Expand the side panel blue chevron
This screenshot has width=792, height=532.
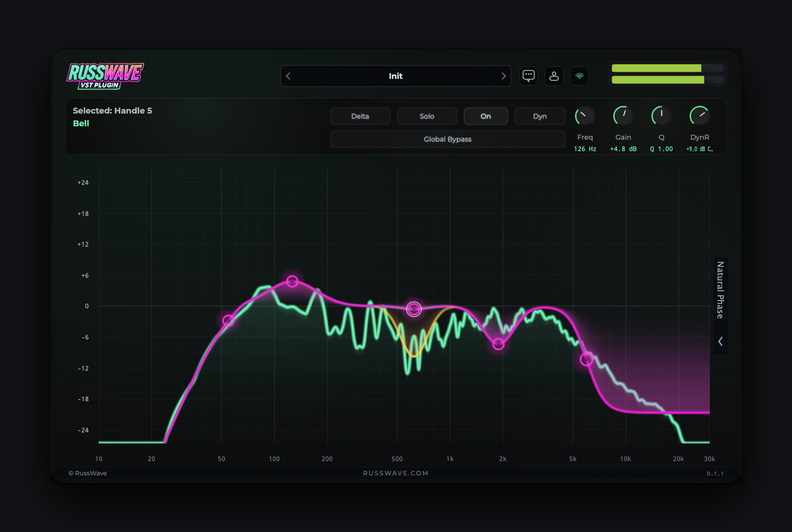tap(720, 341)
